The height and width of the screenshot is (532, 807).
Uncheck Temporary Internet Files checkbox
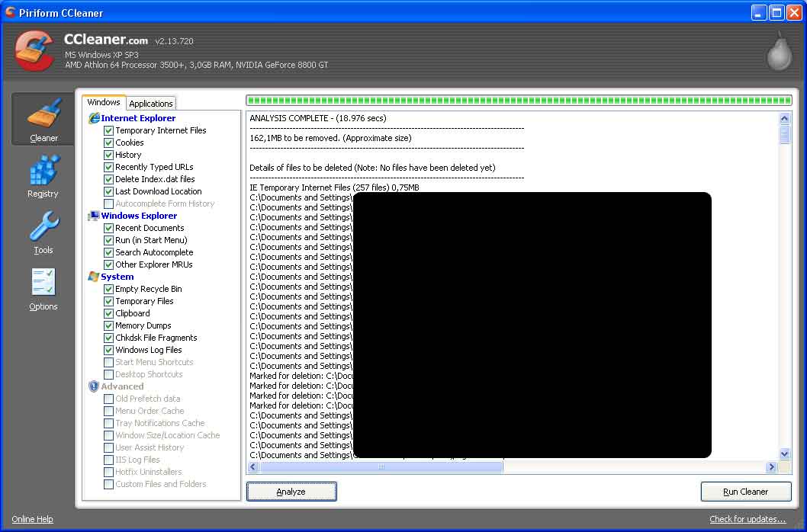pyautogui.click(x=108, y=130)
